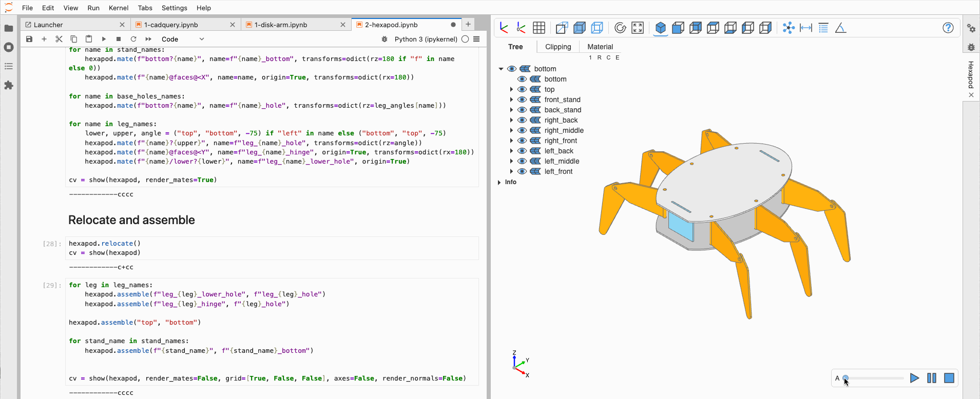Expand the top tree node
980x399 pixels.
point(511,89)
